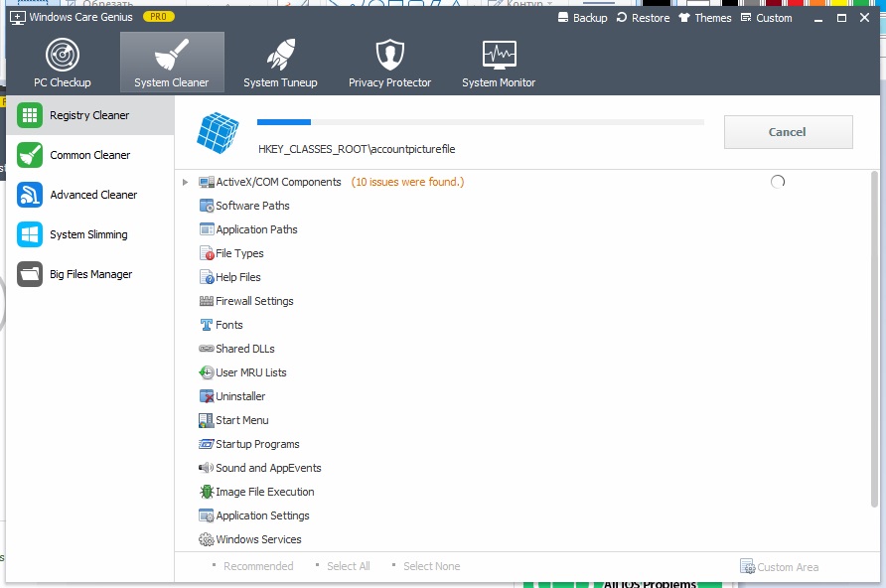Click the Firewall Settings icon

click(x=207, y=301)
